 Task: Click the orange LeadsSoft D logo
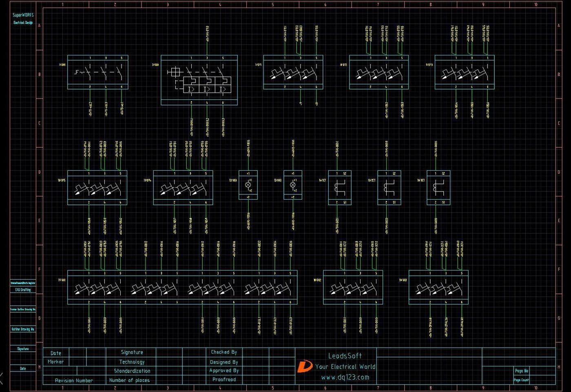[x=304, y=366]
